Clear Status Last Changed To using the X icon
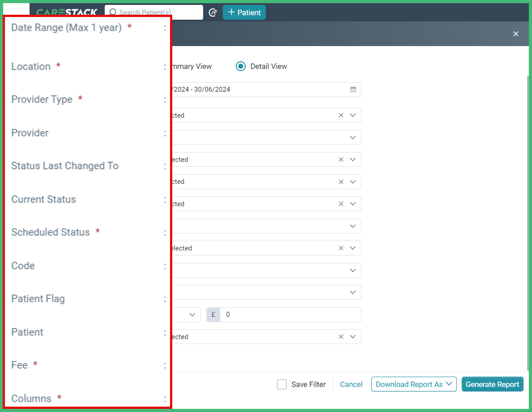The height and width of the screenshot is (412, 532). (x=340, y=182)
